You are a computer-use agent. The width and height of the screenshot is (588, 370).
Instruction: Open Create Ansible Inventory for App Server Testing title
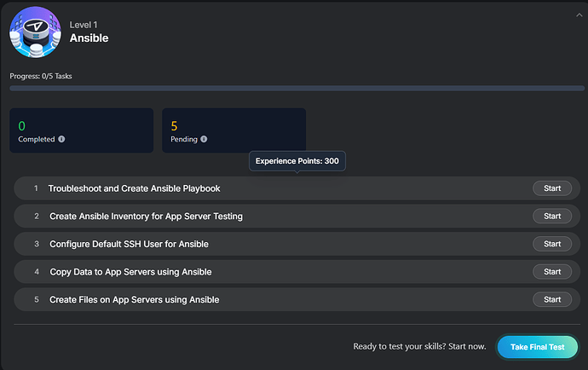click(x=146, y=217)
